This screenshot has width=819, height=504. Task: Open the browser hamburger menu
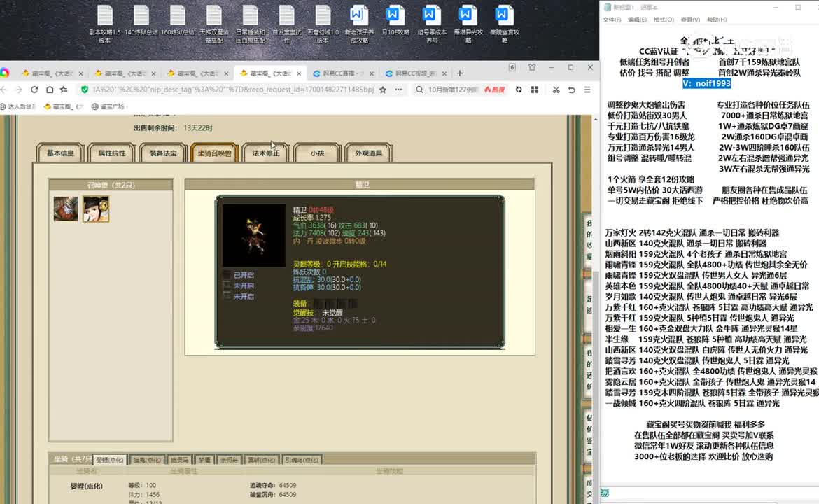coord(587,90)
